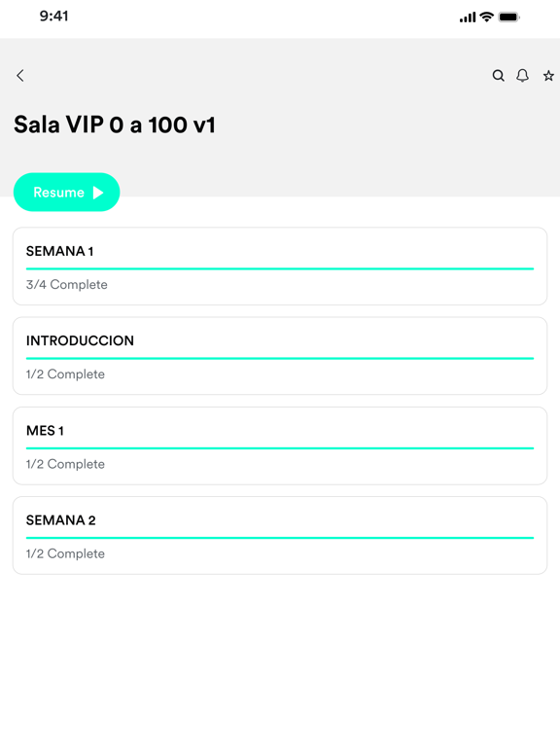Viewport: 560px width, 747px height.
Task: Tap the Wi-Fi status icon
Action: tap(487, 17)
